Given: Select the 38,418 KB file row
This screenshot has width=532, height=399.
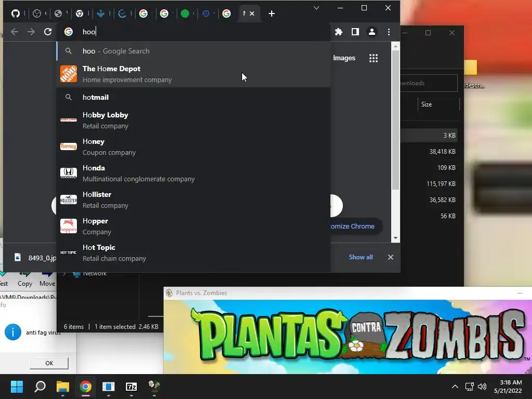Looking at the screenshot, I should click(x=430, y=152).
